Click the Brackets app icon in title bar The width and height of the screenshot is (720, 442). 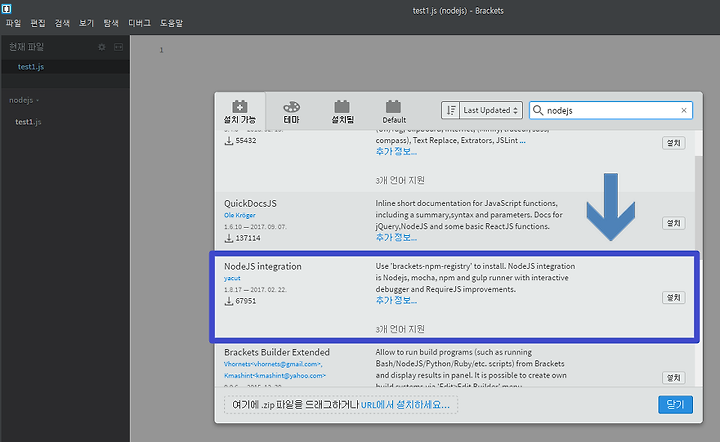tap(6, 8)
